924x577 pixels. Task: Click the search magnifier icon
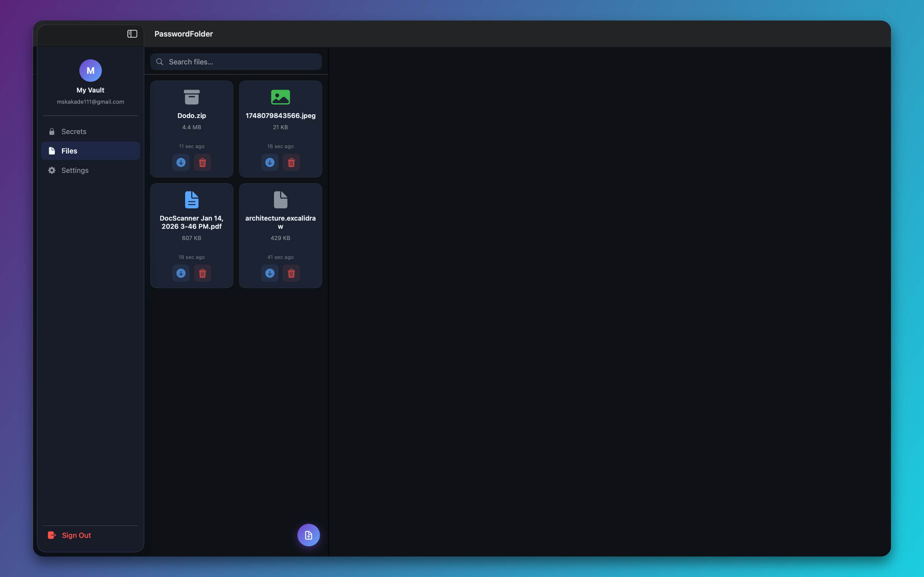click(x=159, y=62)
